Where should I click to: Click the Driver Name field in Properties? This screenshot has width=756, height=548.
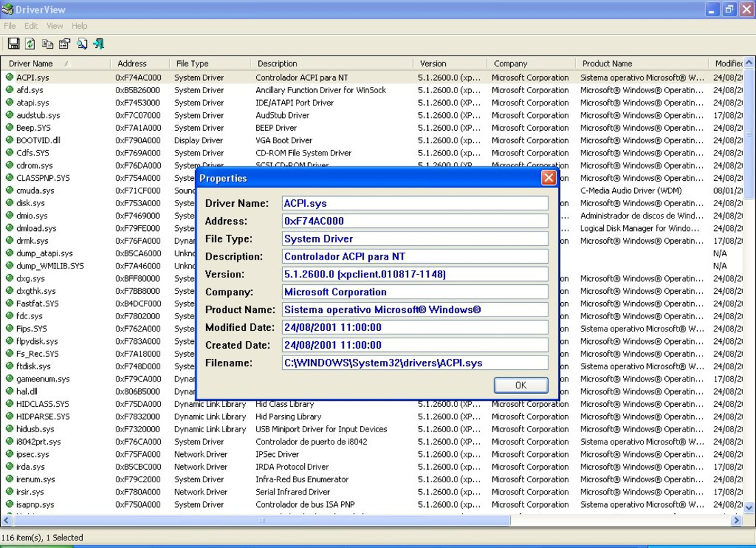click(415, 203)
